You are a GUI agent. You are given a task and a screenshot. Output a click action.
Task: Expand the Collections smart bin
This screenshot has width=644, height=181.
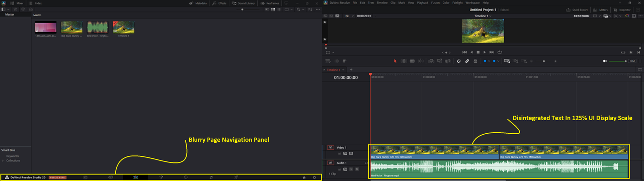3,160
